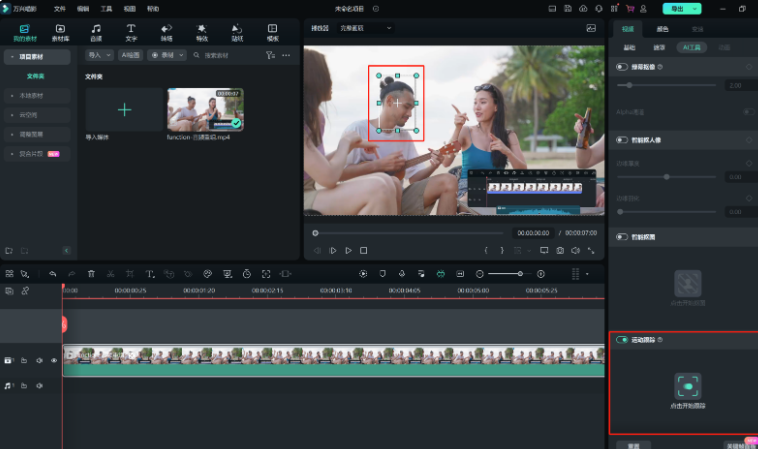This screenshot has width=758, height=449.
Task: Click the delete trash icon in timeline toolbar
Action: [91, 273]
